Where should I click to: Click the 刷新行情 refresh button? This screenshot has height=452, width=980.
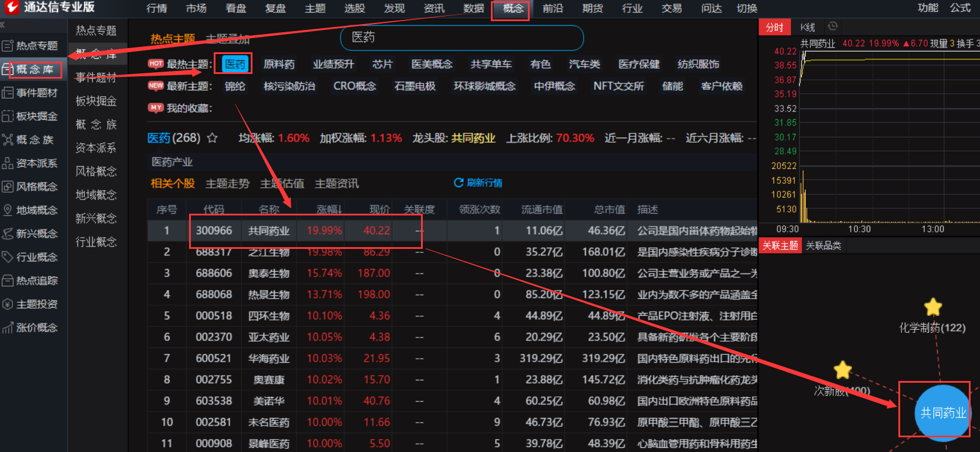point(478,183)
